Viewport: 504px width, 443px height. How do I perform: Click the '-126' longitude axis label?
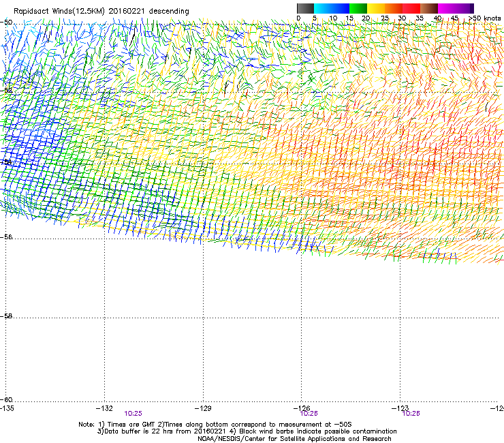pyautogui.click(x=302, y=408)
